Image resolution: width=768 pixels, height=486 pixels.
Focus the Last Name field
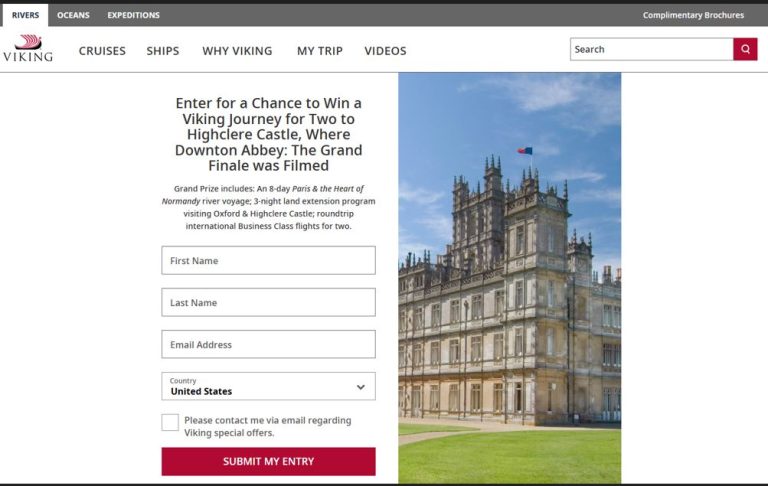click(268, 302)
